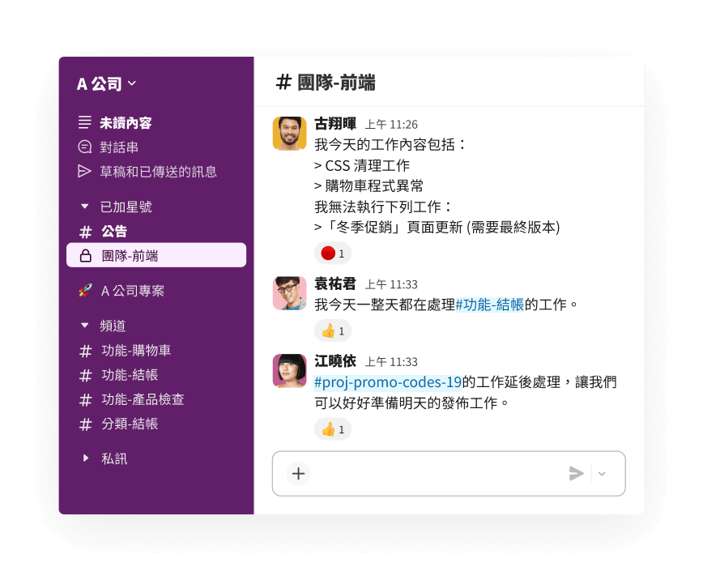Click 江曉依's profile avatar
703x588 pixels.
click(290, 370)
